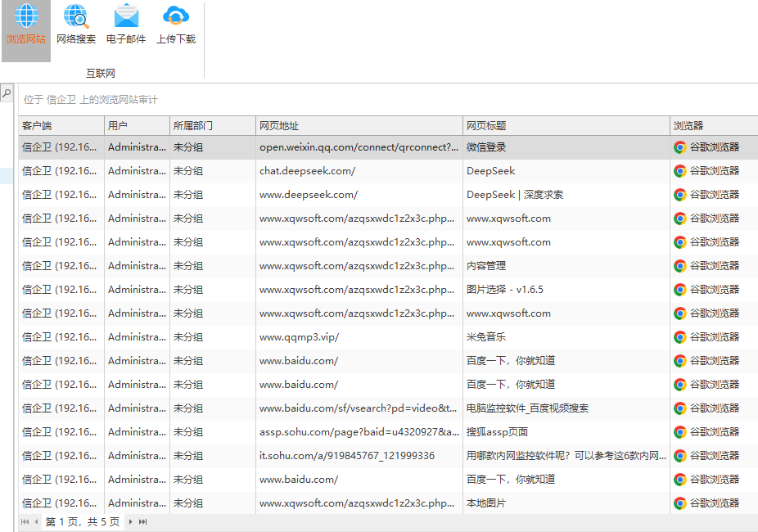
Task: Click the magnifier search icon on left edge
Action: 7,92
